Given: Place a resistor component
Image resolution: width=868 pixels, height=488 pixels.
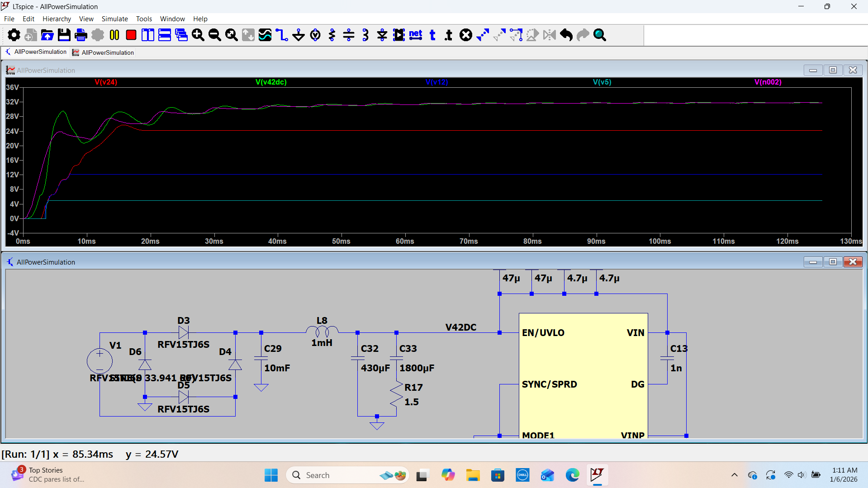Looking at the screenshot, I should click(332, 35).
